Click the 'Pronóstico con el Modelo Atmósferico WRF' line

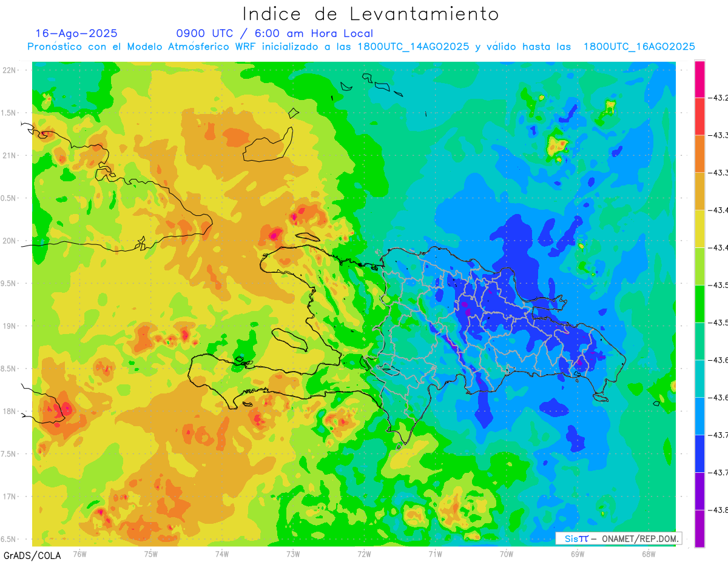pyautogui.click(x=361, y=47)
